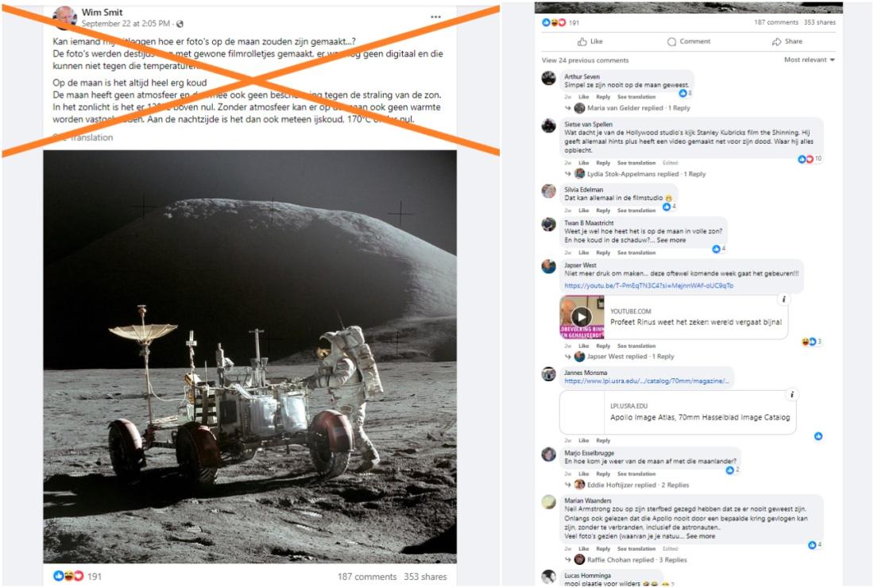Expand Raffie Chohan's 3 replies
Screen dimensions: 874x588
click(630, 559)
